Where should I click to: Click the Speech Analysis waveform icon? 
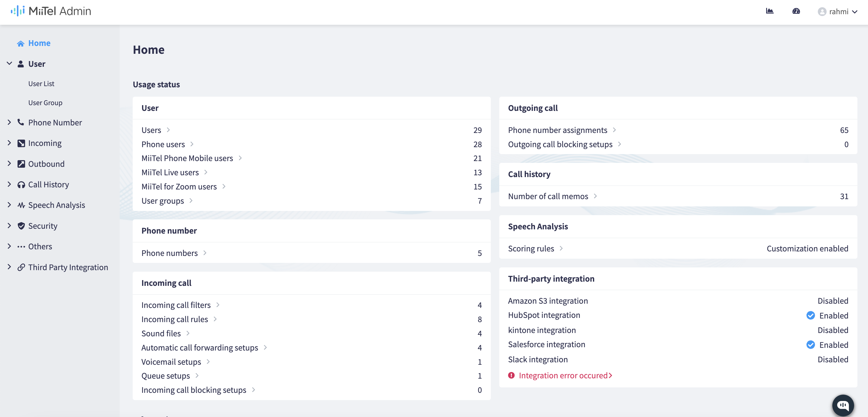pyautogui.click(x=21, y=205)
